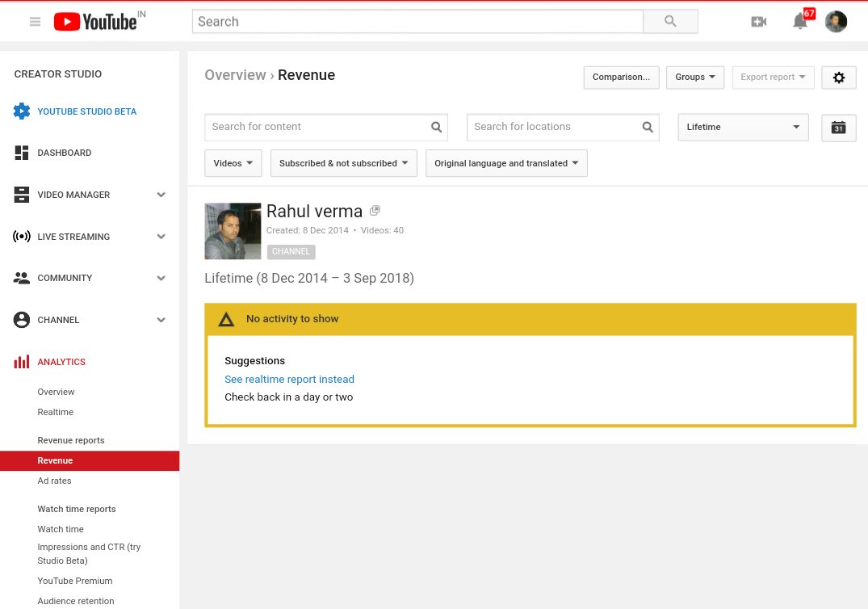Open Analytics Overview report
Viewport: 868px width, 609px height.
(x=56, y=392)
